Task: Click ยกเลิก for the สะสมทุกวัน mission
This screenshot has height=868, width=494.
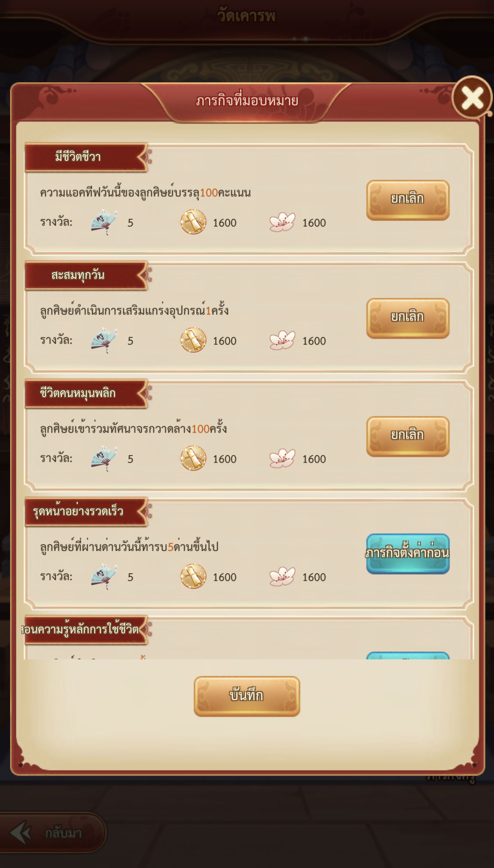Action: click(x=408, y=318)
